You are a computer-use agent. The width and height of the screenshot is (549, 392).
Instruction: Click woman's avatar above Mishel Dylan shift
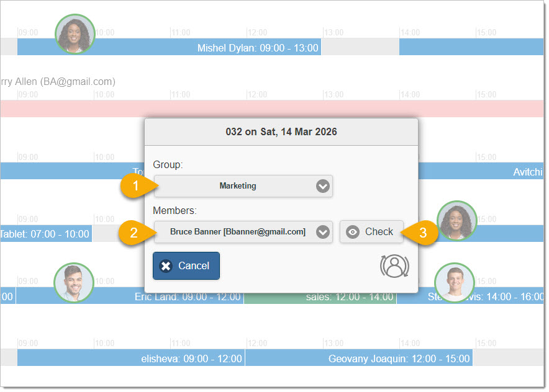coord(75,33)
